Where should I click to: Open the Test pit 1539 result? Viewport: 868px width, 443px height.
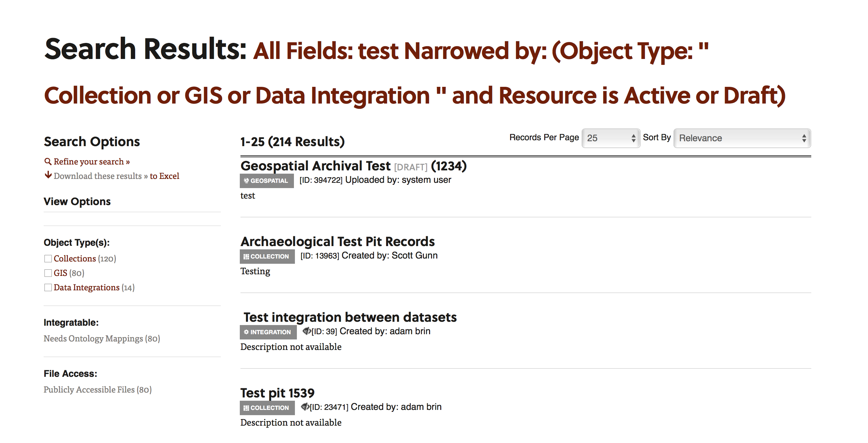(x=277, y=393)
